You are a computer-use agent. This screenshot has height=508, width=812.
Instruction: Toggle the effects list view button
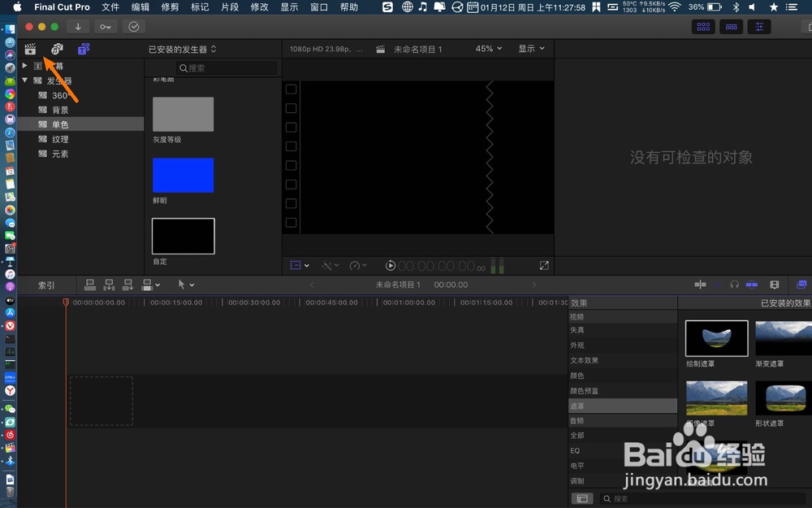(x=582, y=499)
